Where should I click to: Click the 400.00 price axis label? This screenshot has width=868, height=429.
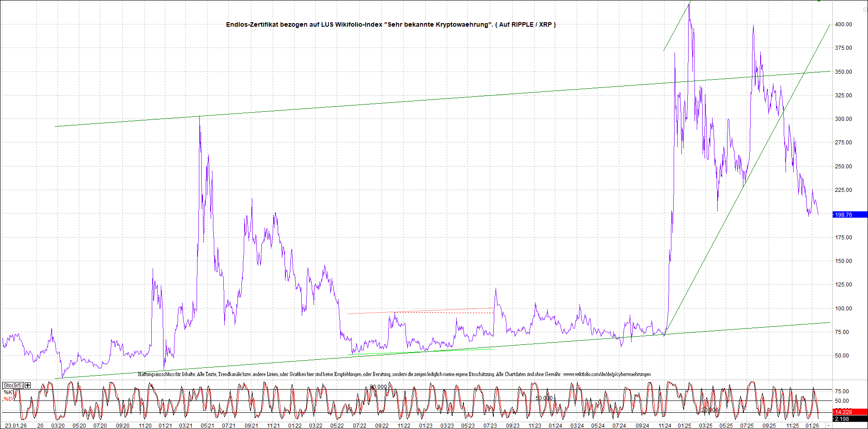843,24
